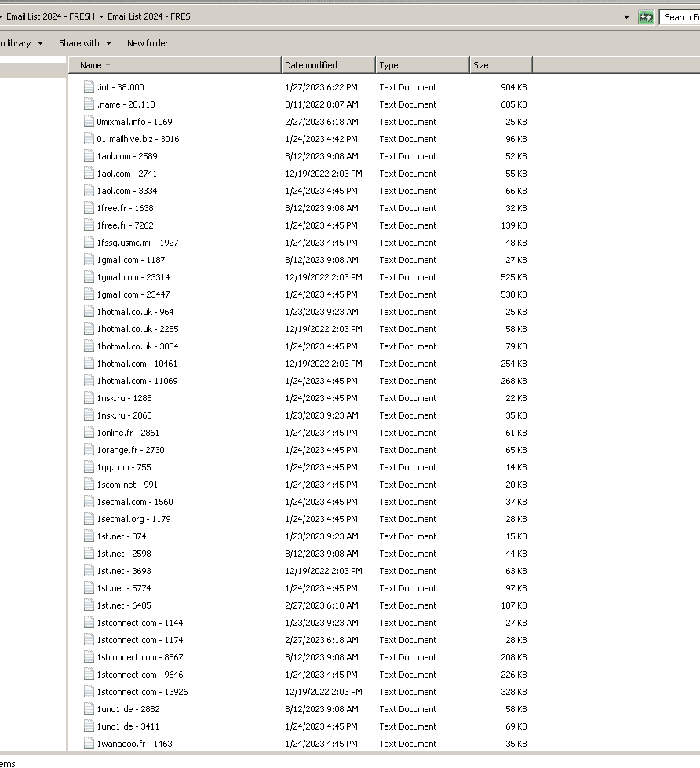Expand the Include in library dropdown arrow

click(40, 43)
